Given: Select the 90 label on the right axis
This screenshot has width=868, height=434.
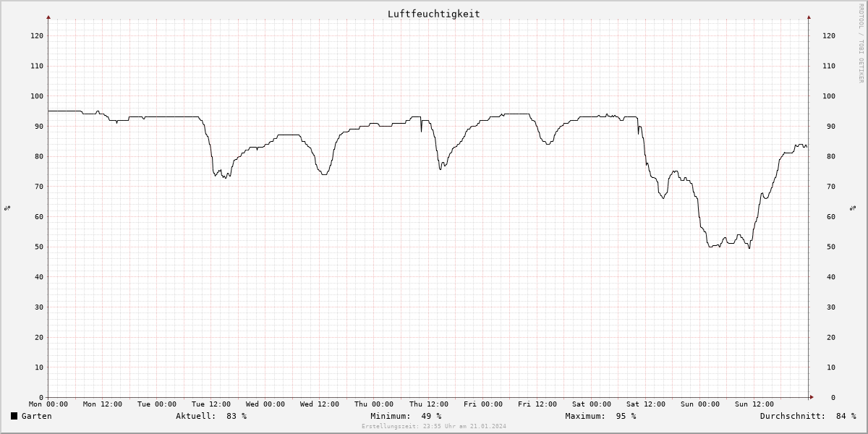Looking at the screenshot, I should (x=831, y=126).
